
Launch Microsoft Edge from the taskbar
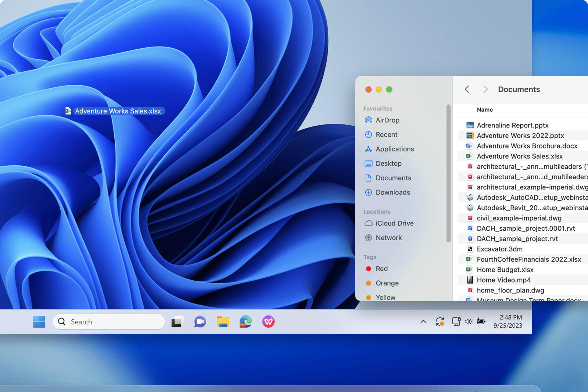245,322
